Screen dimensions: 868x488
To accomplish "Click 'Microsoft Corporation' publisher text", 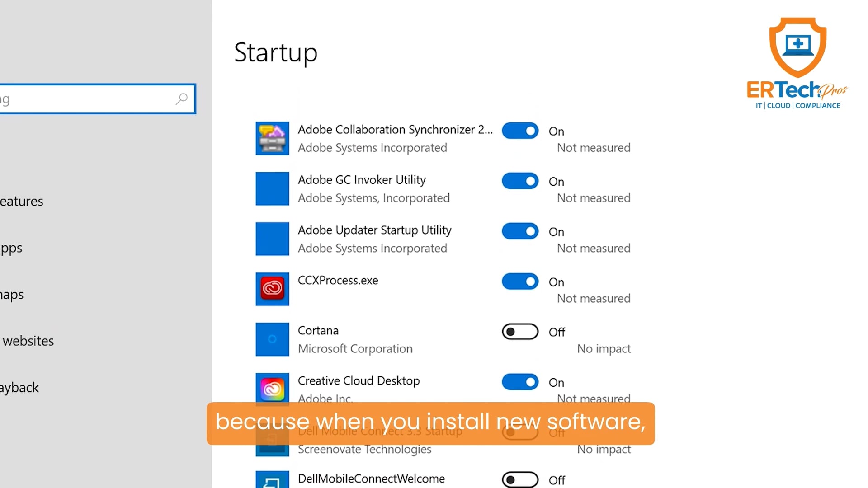I will tap(355, 349).
